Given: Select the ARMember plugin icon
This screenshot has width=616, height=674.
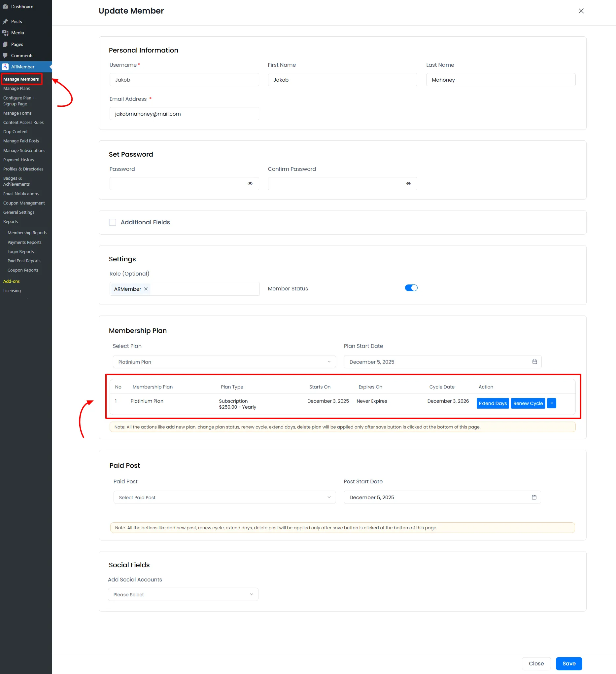Looking at the screenshot, I should pos(6,66).
